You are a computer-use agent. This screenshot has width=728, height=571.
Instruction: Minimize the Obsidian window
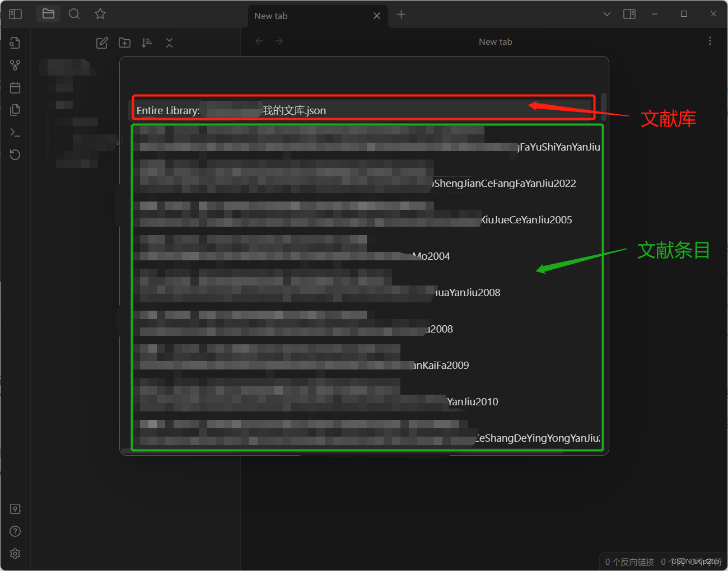pyautogui.click(x=655, y=14)
